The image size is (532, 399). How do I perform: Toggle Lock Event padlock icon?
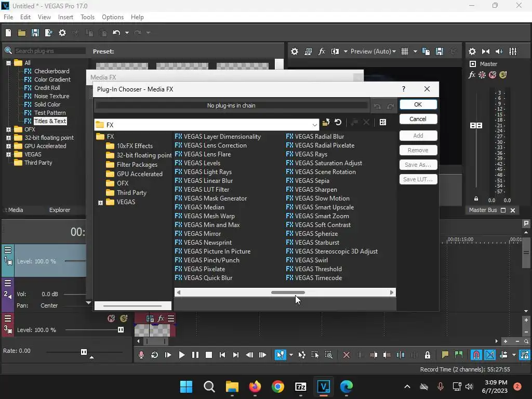pyautogui.click(x=428, y=355)
